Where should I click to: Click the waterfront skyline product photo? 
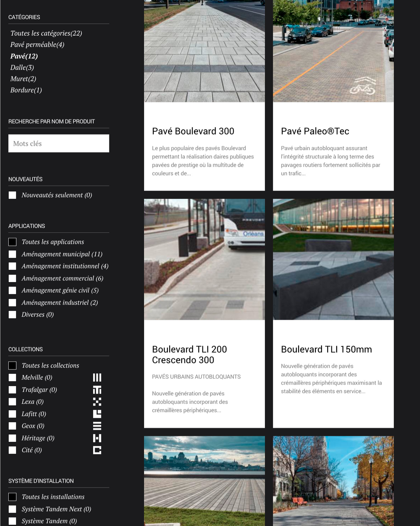[x=204, y=481]
